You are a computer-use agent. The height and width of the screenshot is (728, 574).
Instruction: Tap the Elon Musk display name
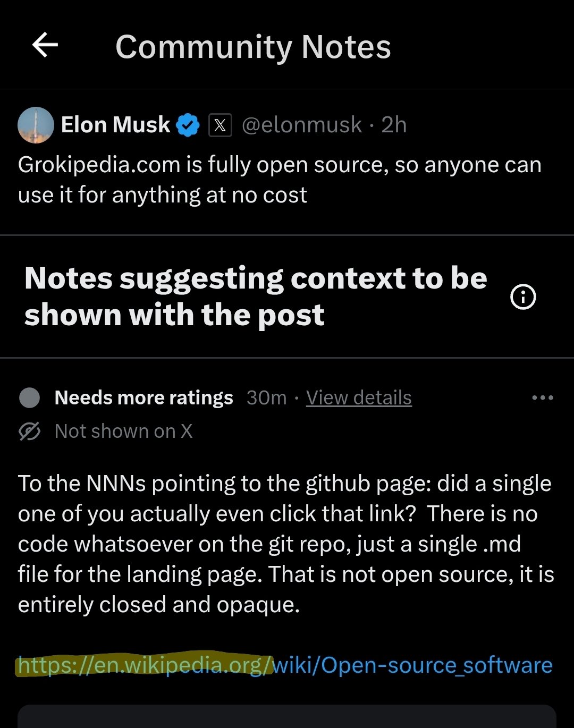click(115, 125)
